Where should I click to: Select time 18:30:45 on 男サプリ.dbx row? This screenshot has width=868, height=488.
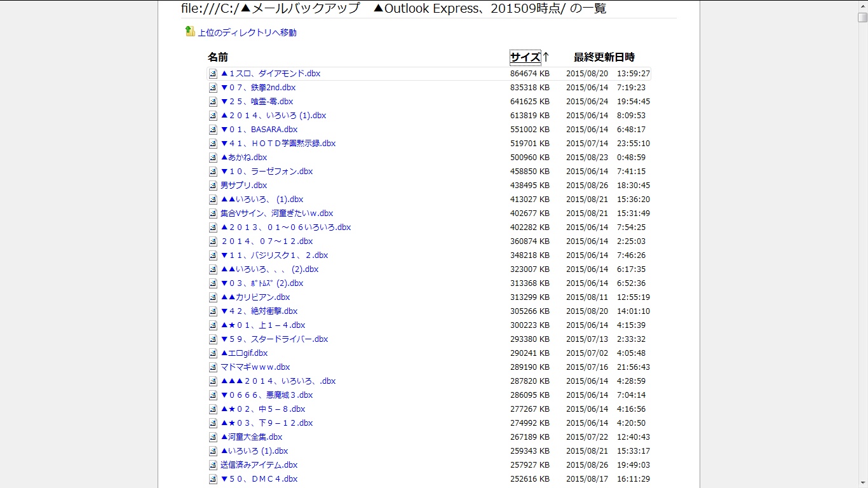tap(634, 186)
